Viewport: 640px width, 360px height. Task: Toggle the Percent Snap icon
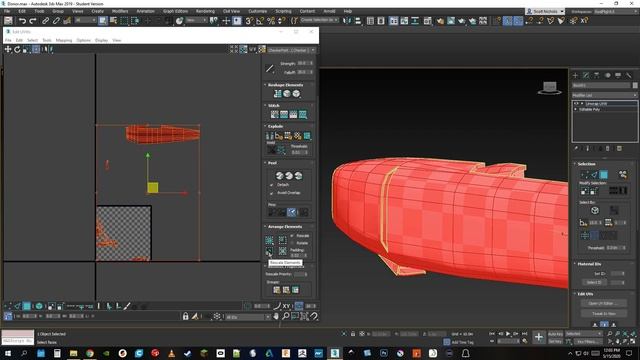point(271,21)
